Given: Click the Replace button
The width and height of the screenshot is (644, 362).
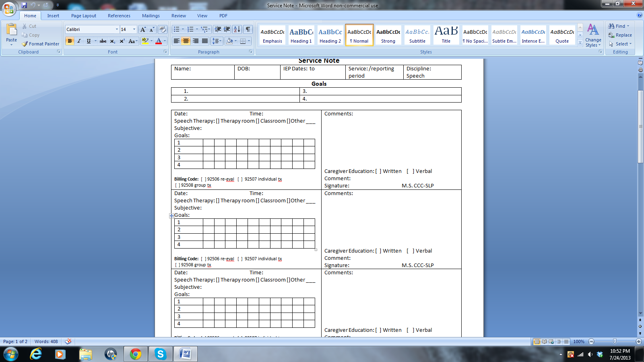Looking at the screenshot, I should point(620,35).
